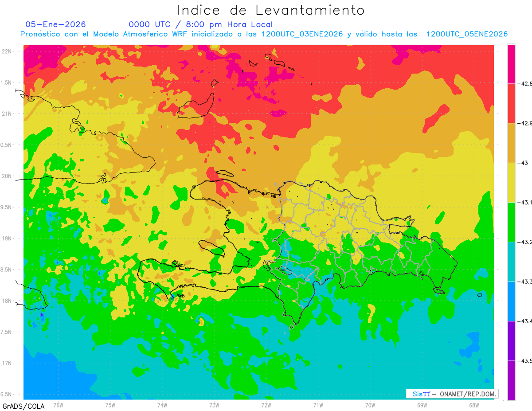Screen dimensions: 532x411
Task: Pick the purple legend band between -43.4 and -43.5
Action: click(x=511, y=341)
